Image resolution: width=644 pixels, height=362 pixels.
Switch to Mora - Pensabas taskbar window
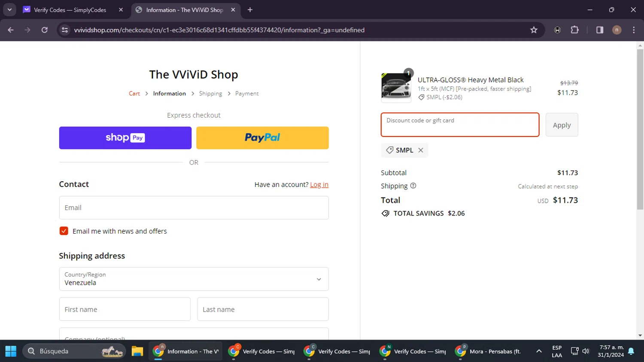pyautogui.click(x=489, y=351)
